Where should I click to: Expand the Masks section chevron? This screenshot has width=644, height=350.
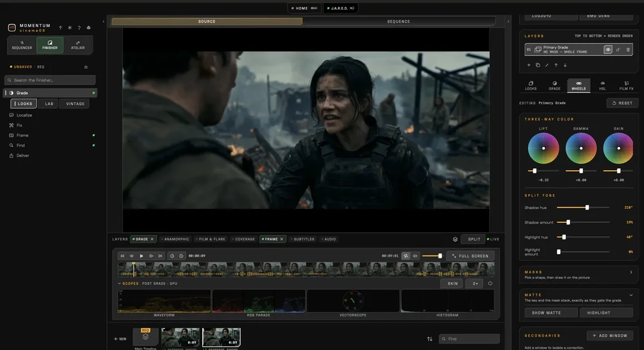click(x=631, y=272)
